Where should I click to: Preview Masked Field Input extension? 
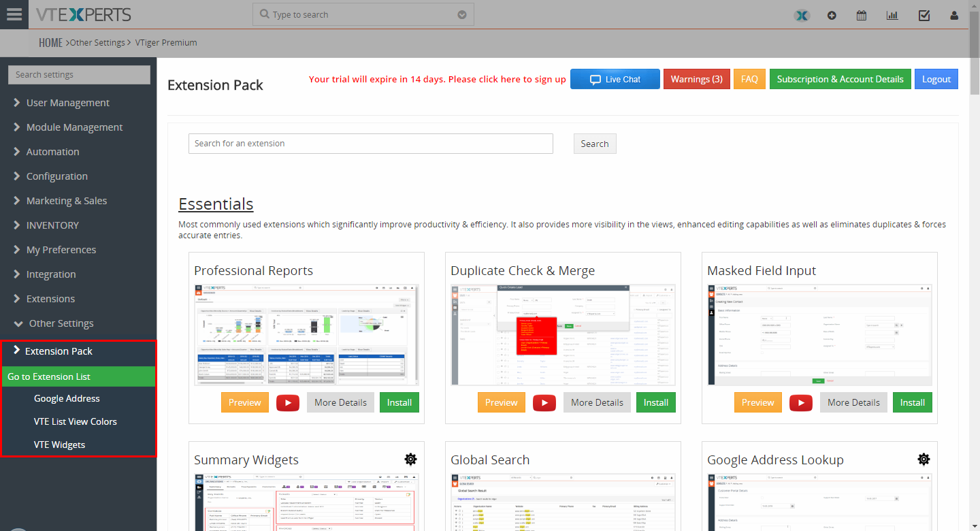tap(758, 402)
